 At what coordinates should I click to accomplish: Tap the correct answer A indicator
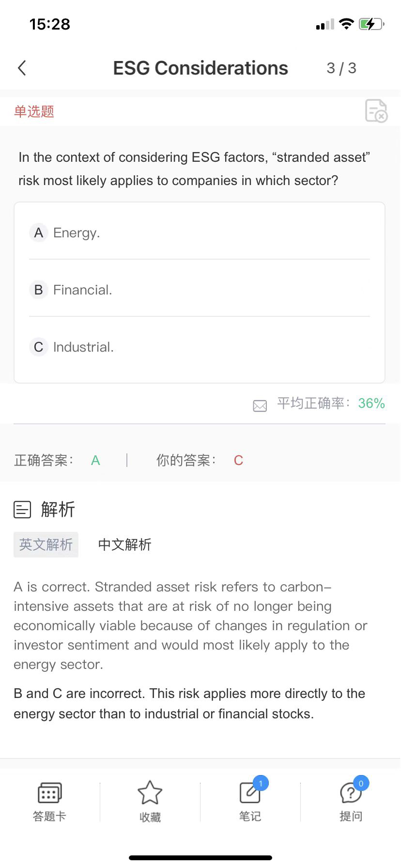coord(95,460)
